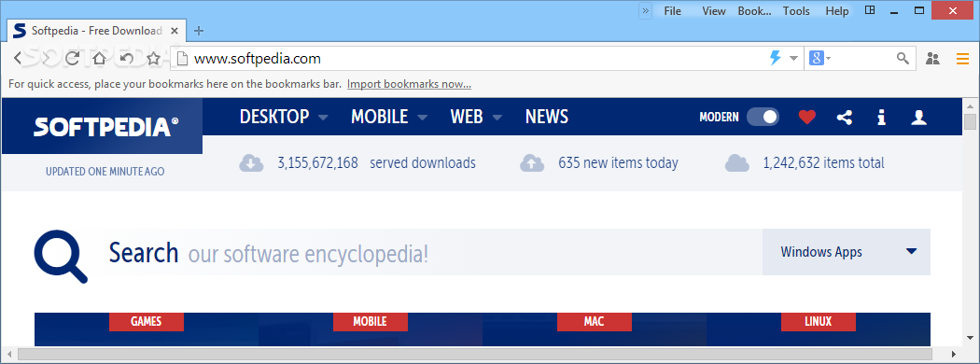Click the 1,242,632 items total text

tap(824, 163)
